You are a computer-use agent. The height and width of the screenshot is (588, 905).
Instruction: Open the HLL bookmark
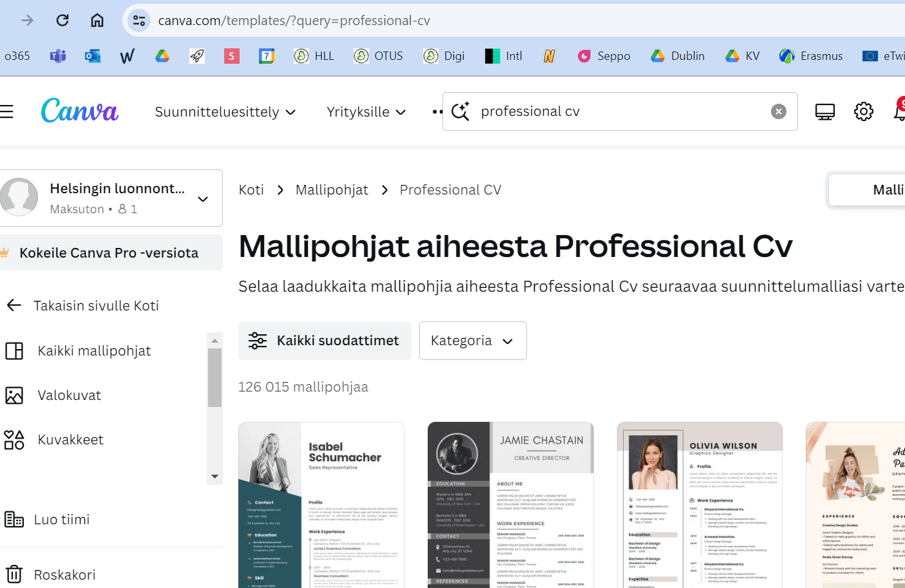(x=314, y=56)
